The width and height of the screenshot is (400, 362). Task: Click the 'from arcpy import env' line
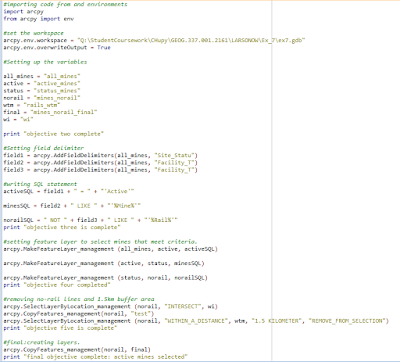[39, 19]
